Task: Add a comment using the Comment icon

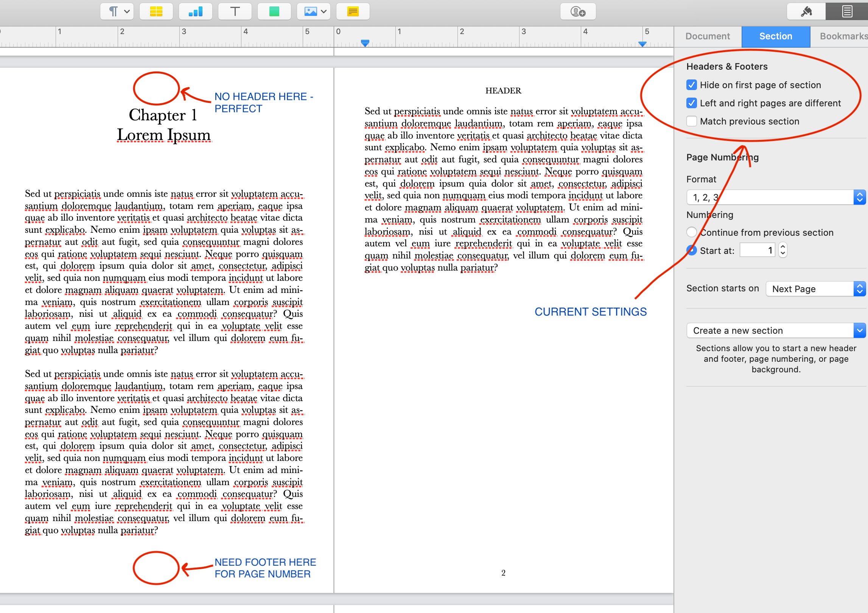Action: [352, 11]
